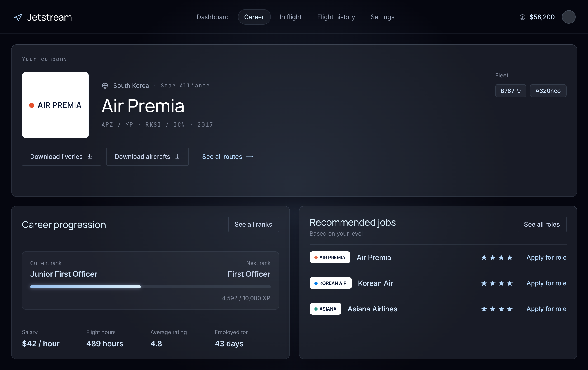Open the See all routes link
Screen dimensions: 588x370
pyautogui.click(x=228, y=157)
